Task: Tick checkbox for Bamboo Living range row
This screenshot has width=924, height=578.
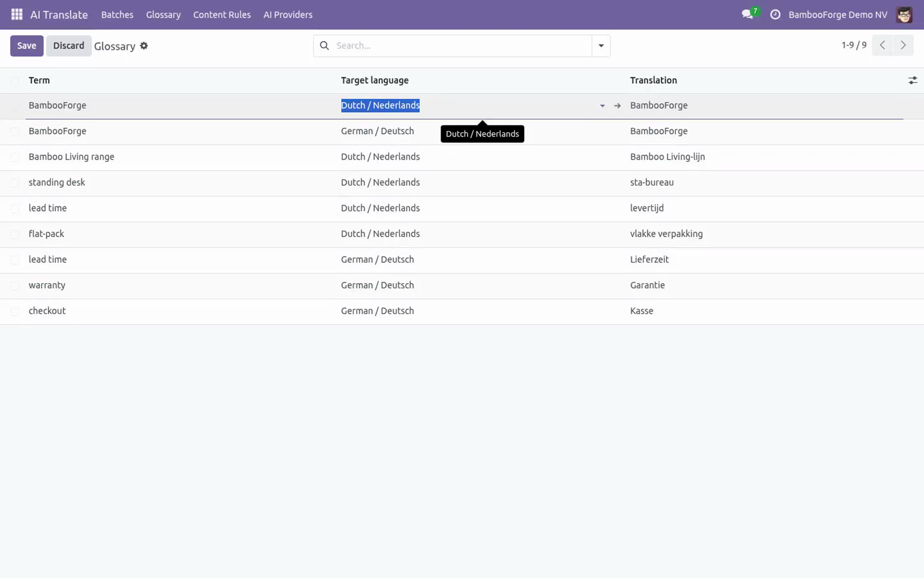Action: coord(15,157)
